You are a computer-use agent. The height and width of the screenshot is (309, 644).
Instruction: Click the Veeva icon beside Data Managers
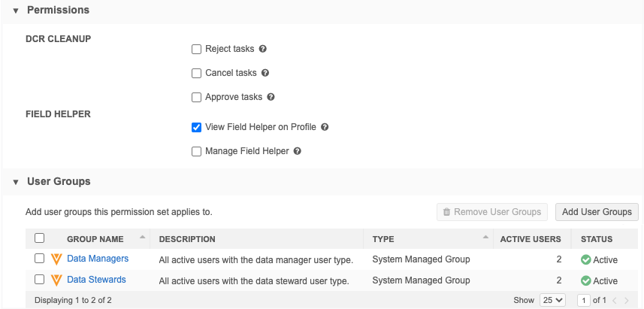coord(56,259)
